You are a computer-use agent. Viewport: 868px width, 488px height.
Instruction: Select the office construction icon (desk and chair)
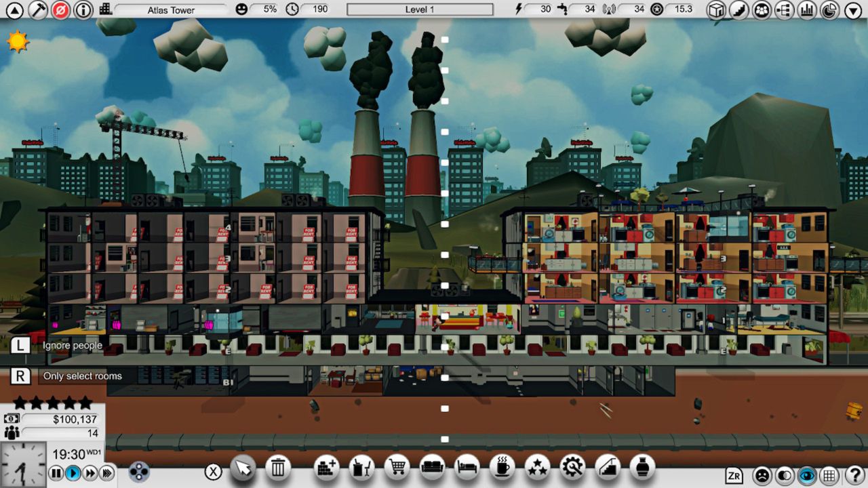tap(361, 468)
